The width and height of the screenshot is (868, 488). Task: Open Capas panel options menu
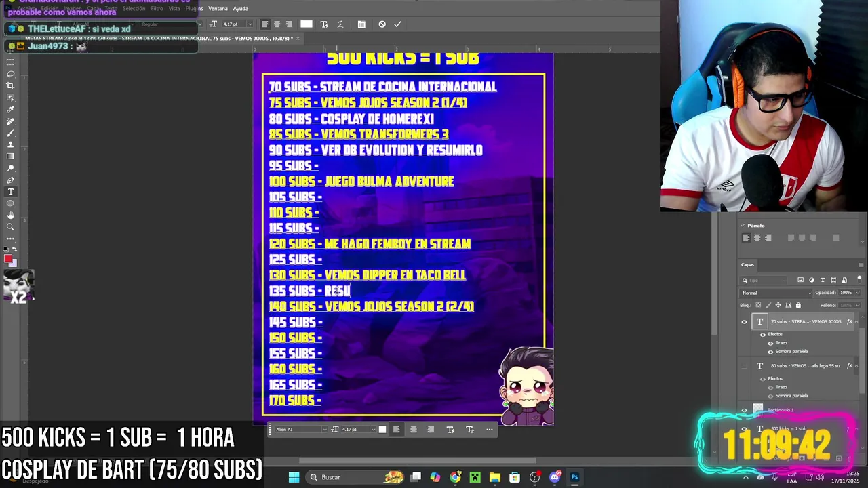click(x=861, y=265)
